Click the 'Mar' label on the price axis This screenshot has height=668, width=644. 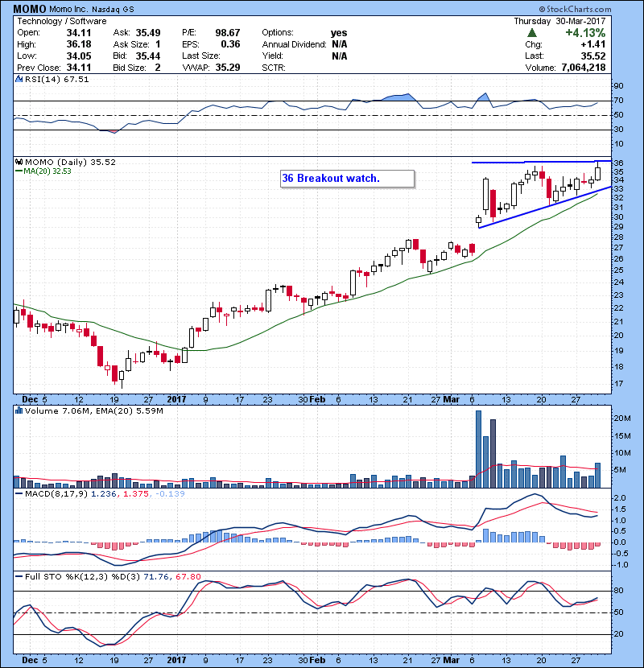452,399
